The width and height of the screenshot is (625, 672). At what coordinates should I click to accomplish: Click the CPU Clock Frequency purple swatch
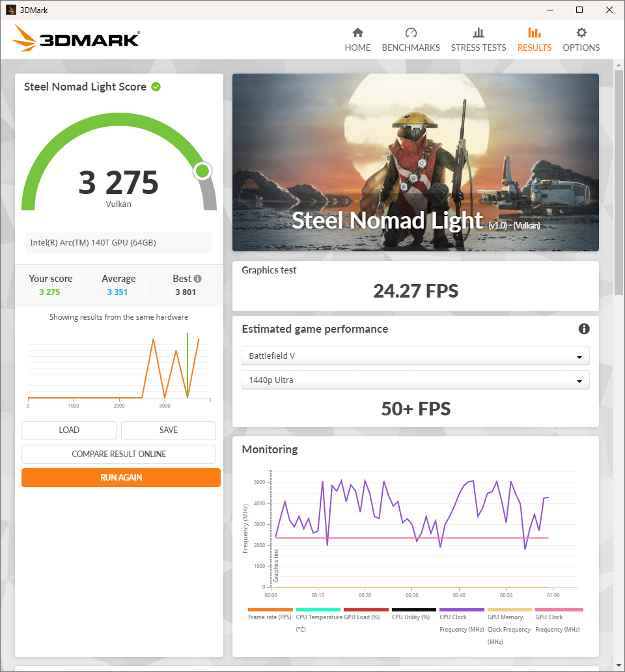tap(462, 610)
